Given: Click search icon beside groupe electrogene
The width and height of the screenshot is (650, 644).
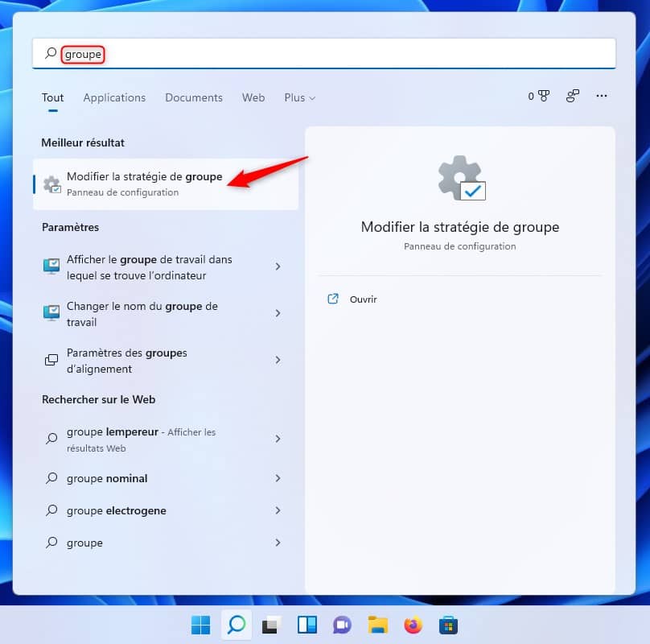Looking at the screenshot, I should [51, 510].
